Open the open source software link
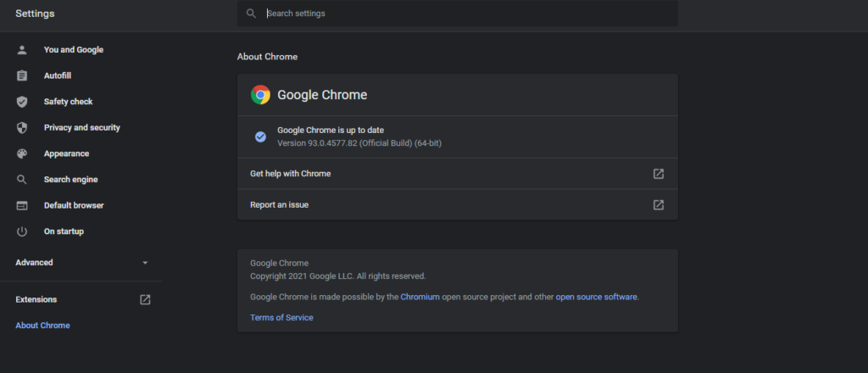This screenshot has height=373, width=868. coord(596,297)
